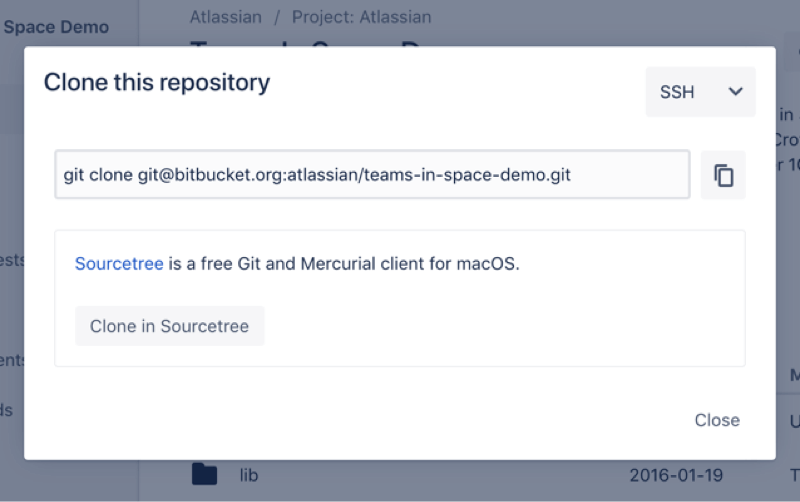Open the lib folder name
The width and height of the screenshot is (800, 502).
tap(249, 475)
